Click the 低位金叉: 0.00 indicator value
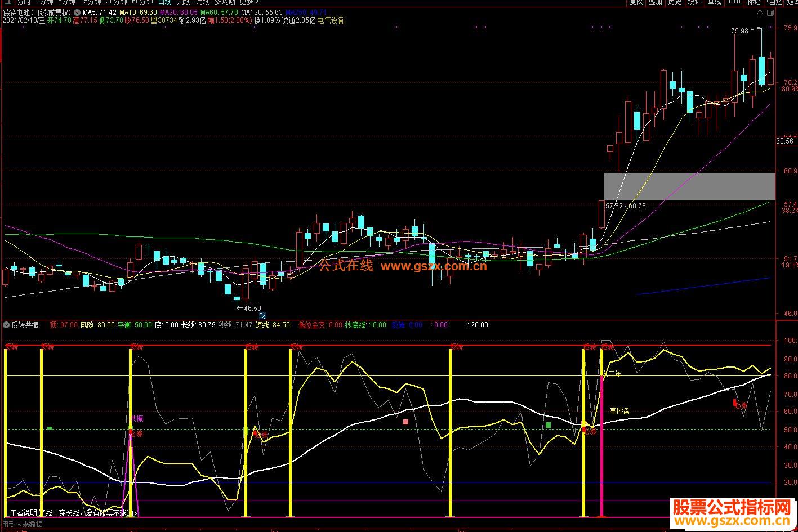This screenshot has height=532, width=798. [x=320, y=325]
